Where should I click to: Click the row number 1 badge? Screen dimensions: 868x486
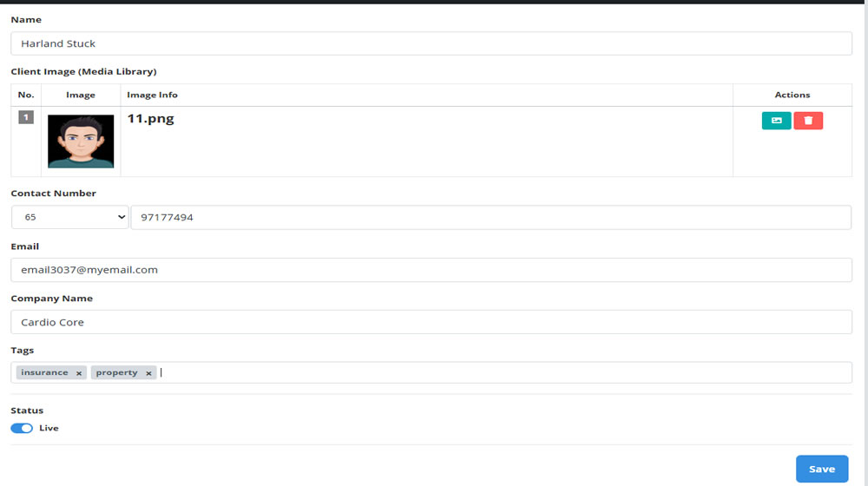pos(26,117)
